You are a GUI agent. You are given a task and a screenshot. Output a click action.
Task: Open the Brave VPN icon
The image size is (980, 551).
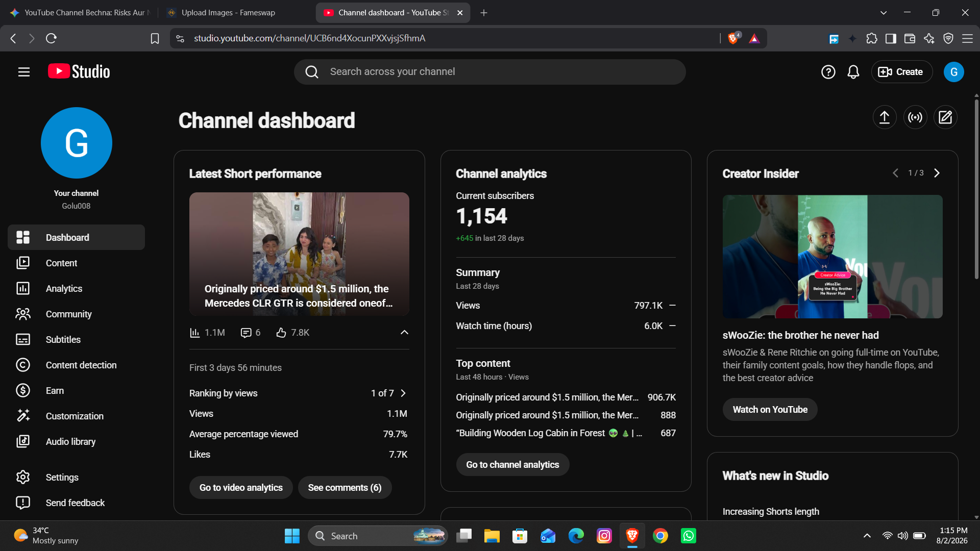pyautogui.click(x=948, y=38)
